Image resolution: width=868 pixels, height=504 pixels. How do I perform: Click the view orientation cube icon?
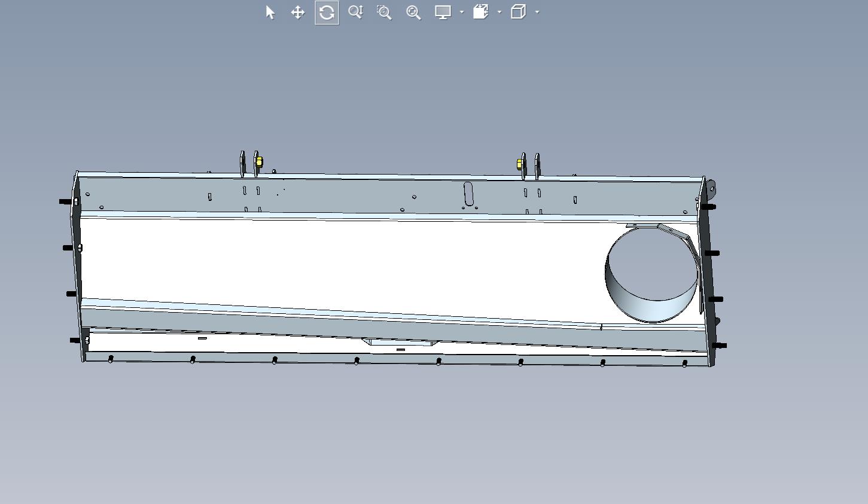[519, 12]
